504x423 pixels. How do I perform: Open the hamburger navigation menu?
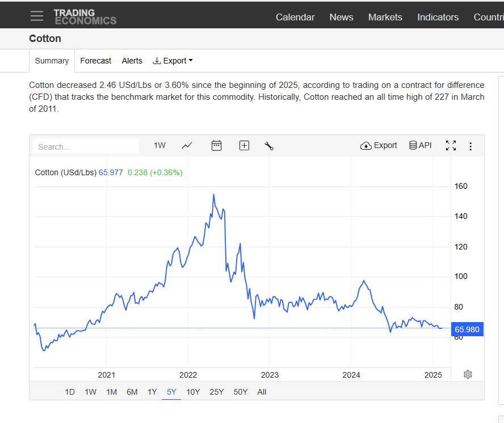(x=37, y=16)
